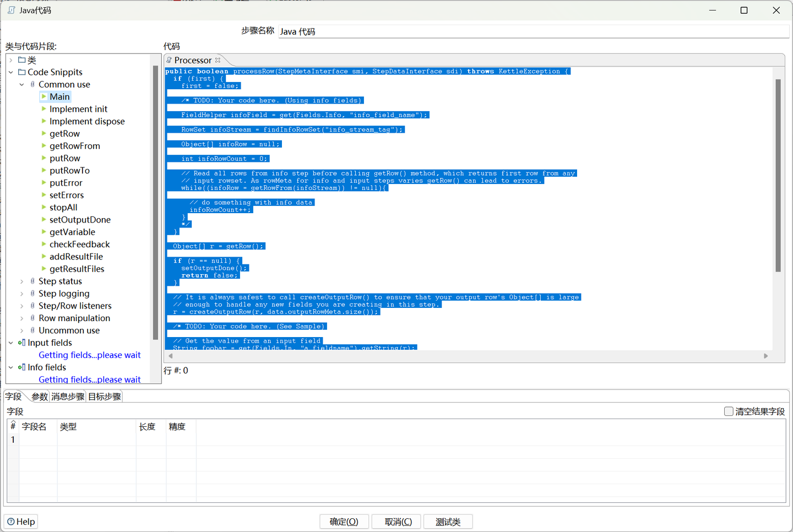Select the Implement init snippet
Image resolution: width=793 pixels, height=532 pixels.
point(78,108)
